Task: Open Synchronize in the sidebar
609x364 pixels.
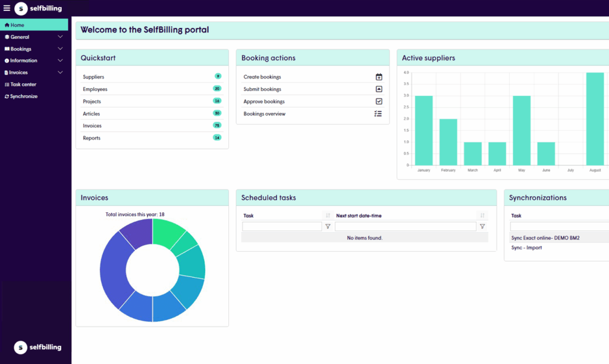Action: [23, 96]
